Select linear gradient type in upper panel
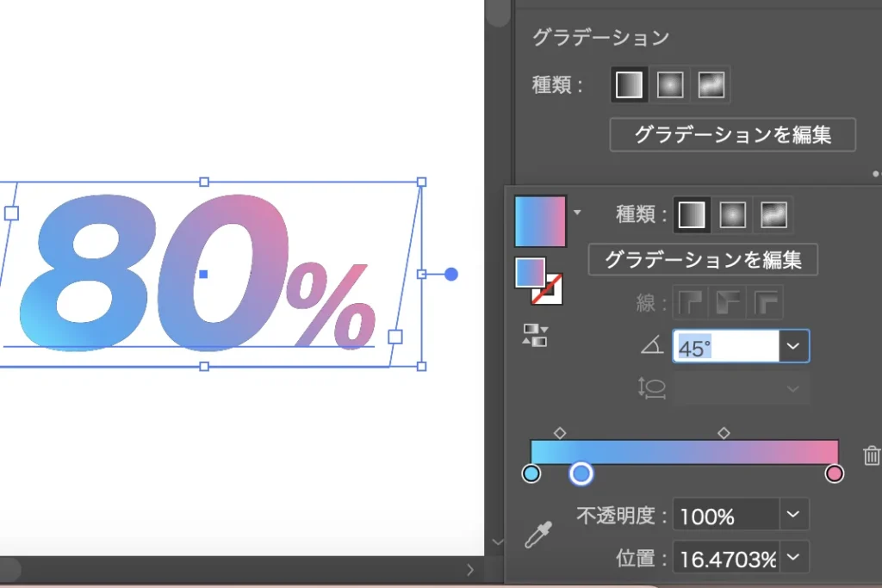This screenshot has width=882, height=588. click(629, 84)
